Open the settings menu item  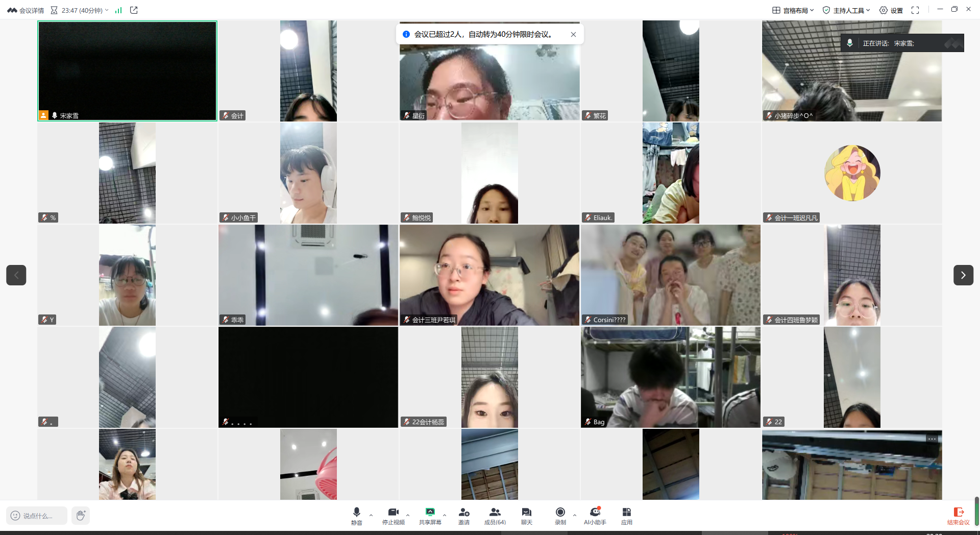(x=891, y=10)
